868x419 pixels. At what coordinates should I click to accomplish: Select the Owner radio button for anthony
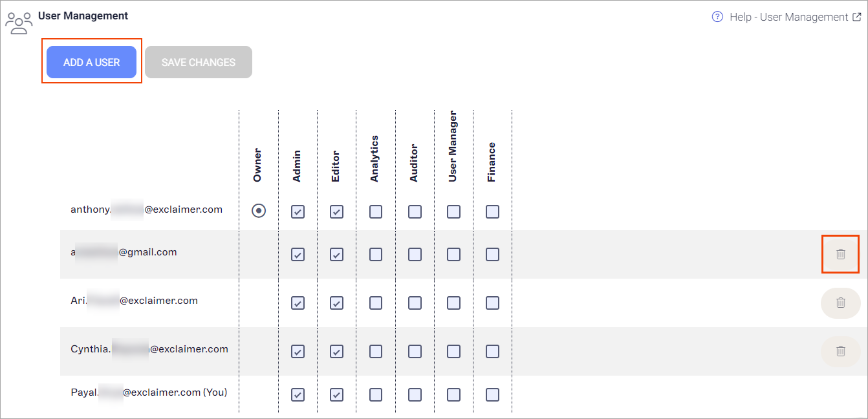[x=259, y=211]
